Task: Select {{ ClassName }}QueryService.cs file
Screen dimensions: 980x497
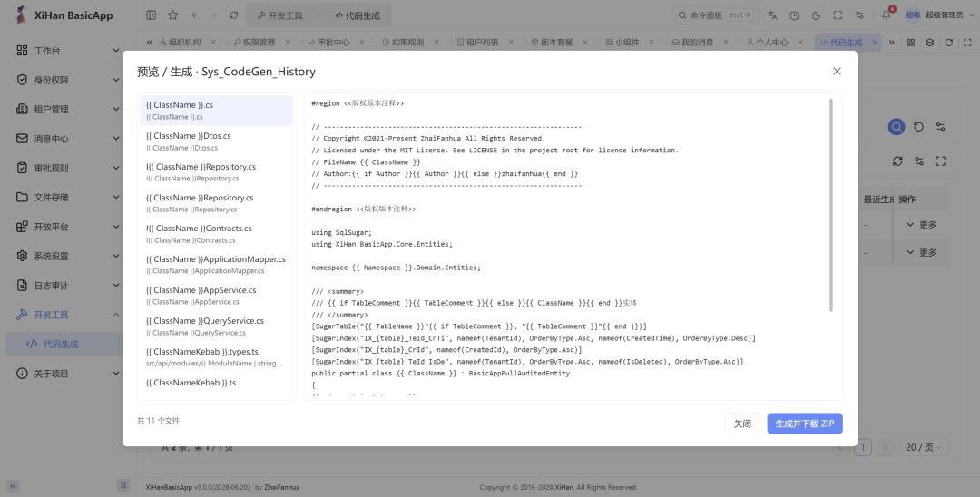Action: coord(216,326)
